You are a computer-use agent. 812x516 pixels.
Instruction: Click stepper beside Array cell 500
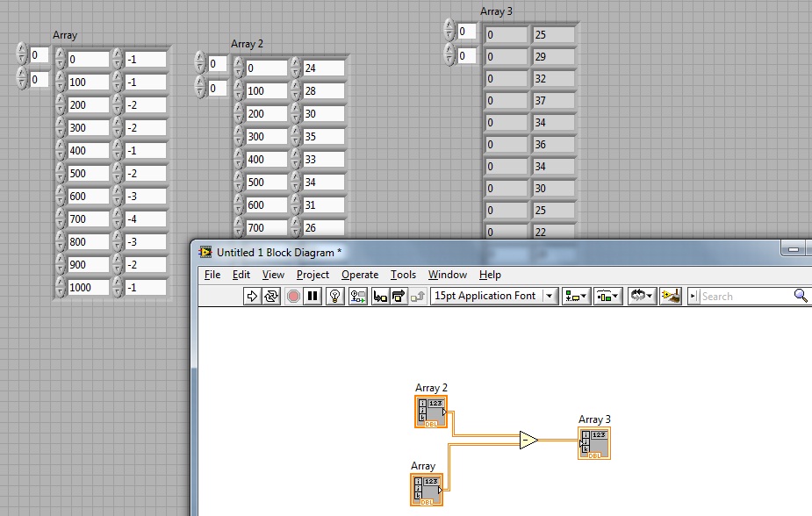click(61, 174)
